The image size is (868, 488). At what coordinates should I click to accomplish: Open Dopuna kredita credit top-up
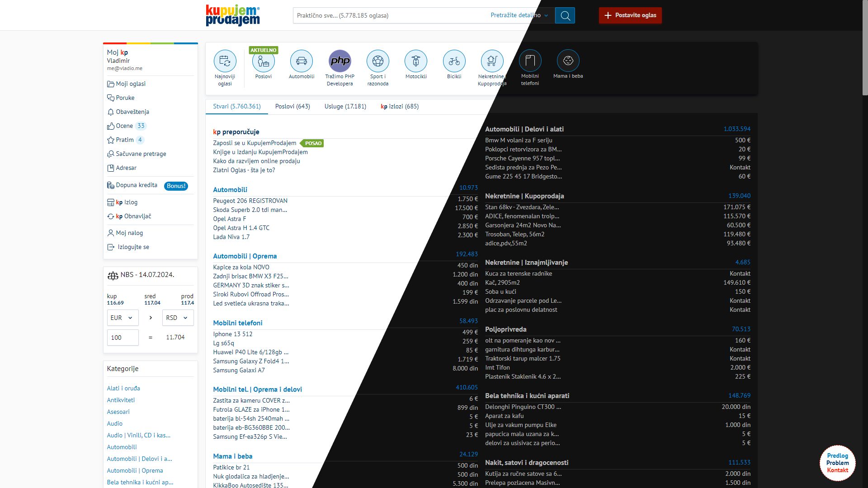[132, 185]
